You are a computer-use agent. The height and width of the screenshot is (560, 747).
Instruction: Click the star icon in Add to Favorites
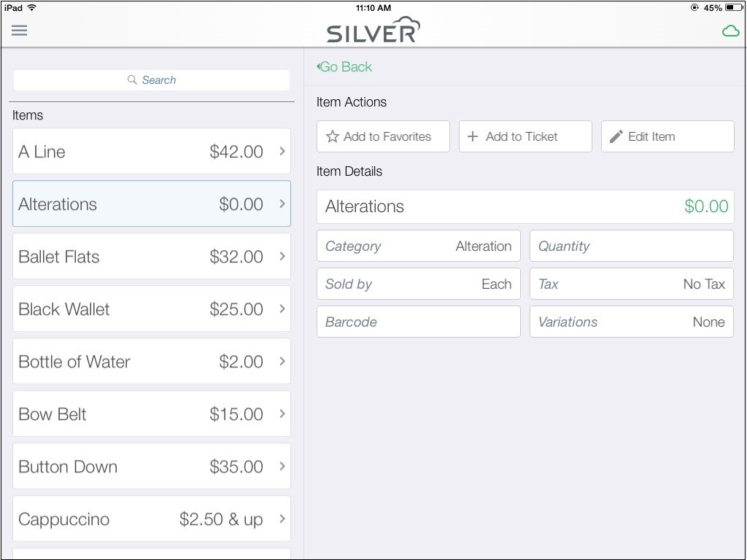click(x=332, y=136)
